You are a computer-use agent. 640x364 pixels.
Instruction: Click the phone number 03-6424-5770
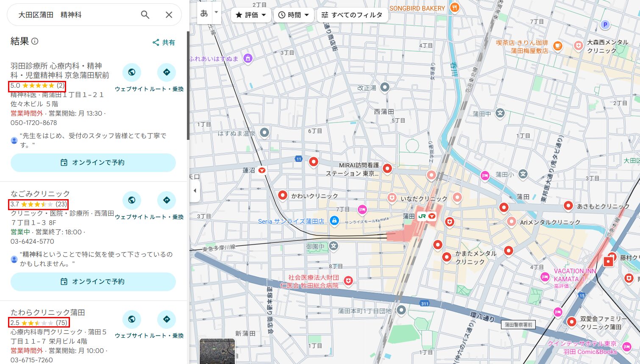pos(32,241)
